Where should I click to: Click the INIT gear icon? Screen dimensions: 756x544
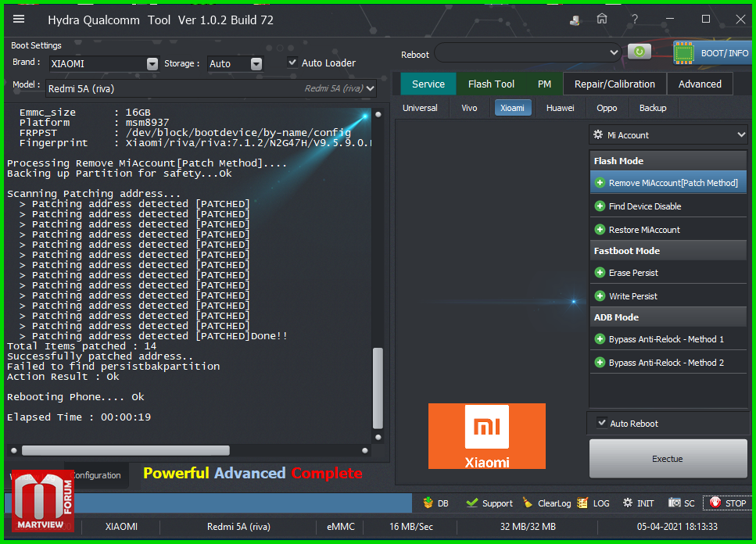point(627,503)
